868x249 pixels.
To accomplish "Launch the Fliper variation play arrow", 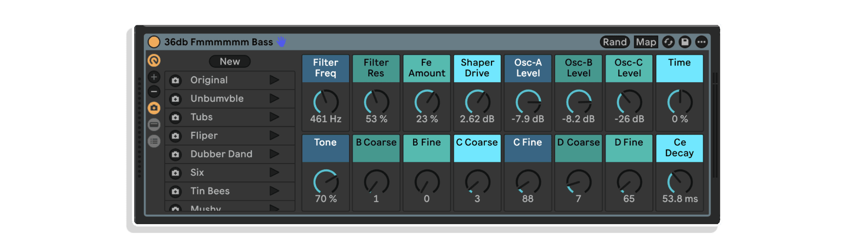I will click(x=274, y=136).
